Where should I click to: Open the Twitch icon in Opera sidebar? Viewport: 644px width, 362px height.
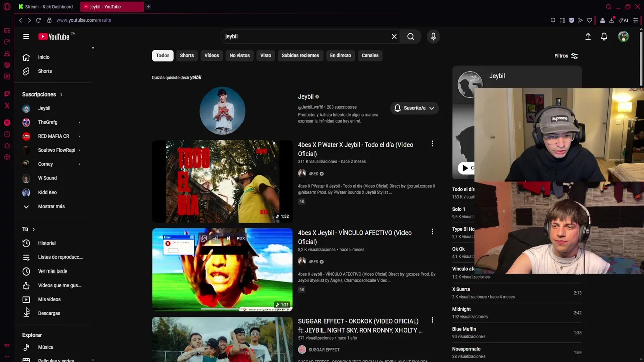[7, 94]
